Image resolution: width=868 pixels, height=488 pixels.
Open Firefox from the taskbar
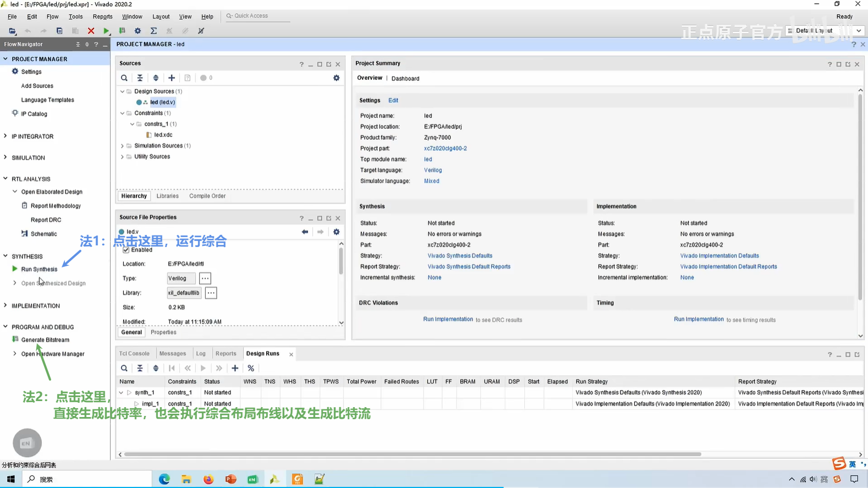tap(208, 479)
